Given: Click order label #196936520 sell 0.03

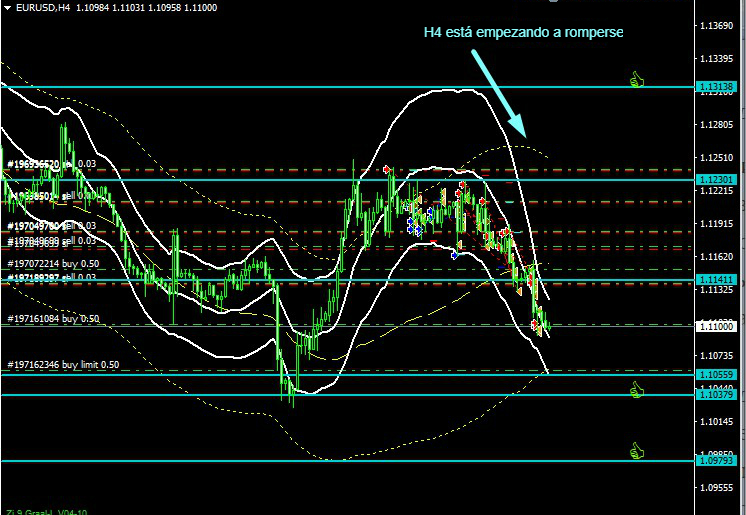Looking at the screenshot, I should coord(50,163).
